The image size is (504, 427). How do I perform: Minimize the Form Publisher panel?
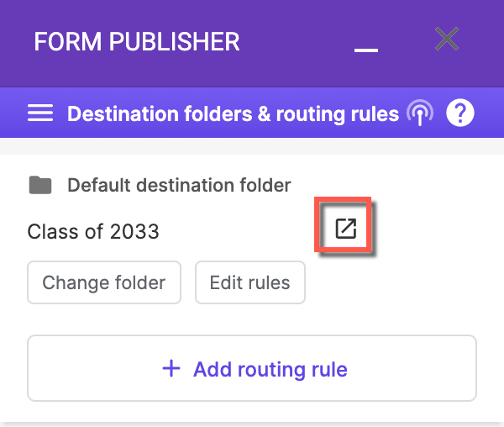pos(366,50)
